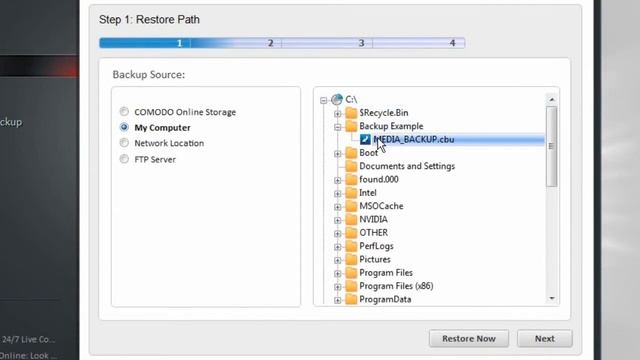This screenshot has height=360, width=640.
Task: Expand the Program Files (x86) node
Action: [338, 287]
